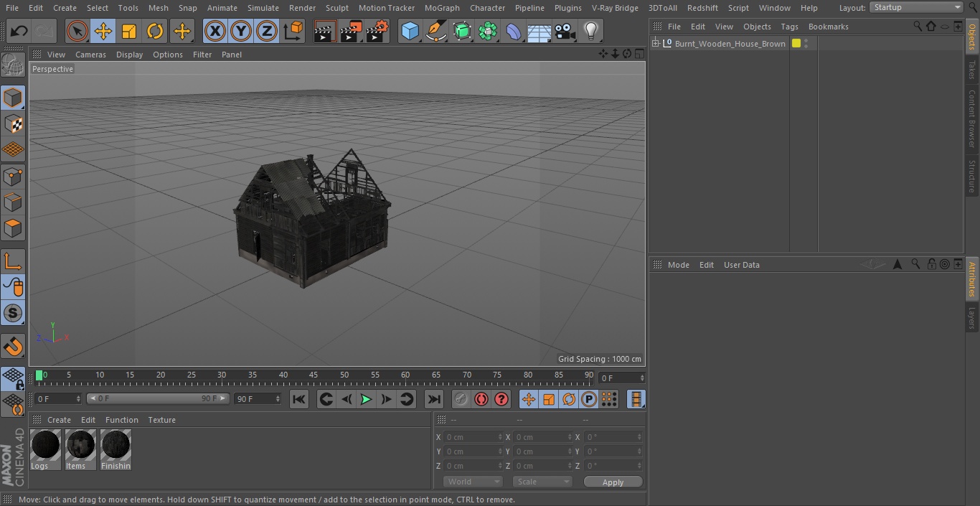Add a Light object

(x=591, y=31)
